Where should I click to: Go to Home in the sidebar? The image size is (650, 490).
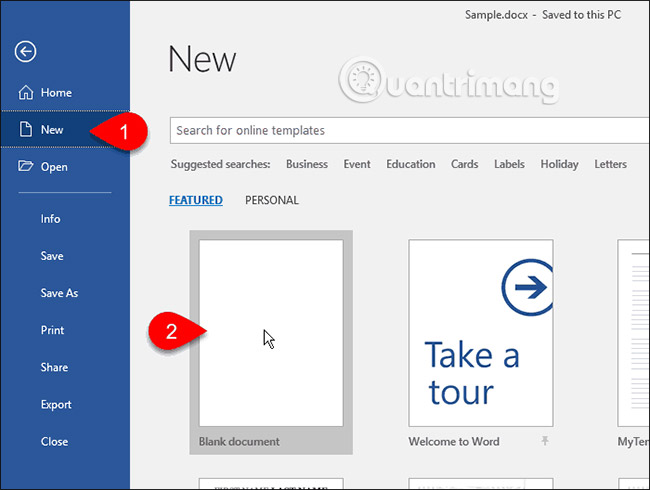(56, 92)
